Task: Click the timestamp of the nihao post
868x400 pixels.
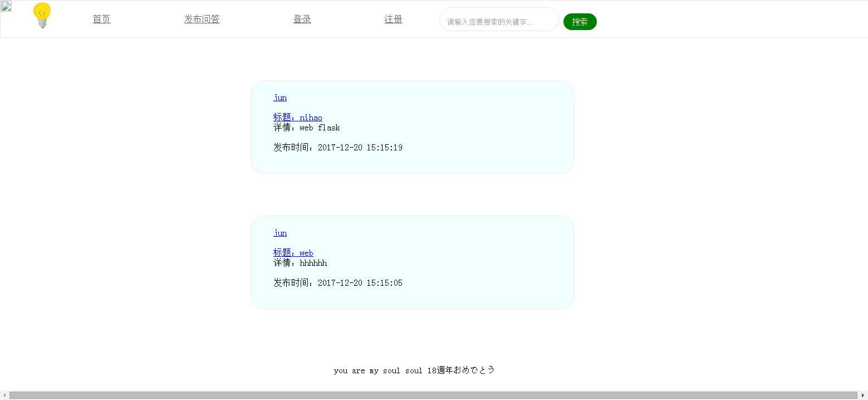Action: [x=337, y=147]
